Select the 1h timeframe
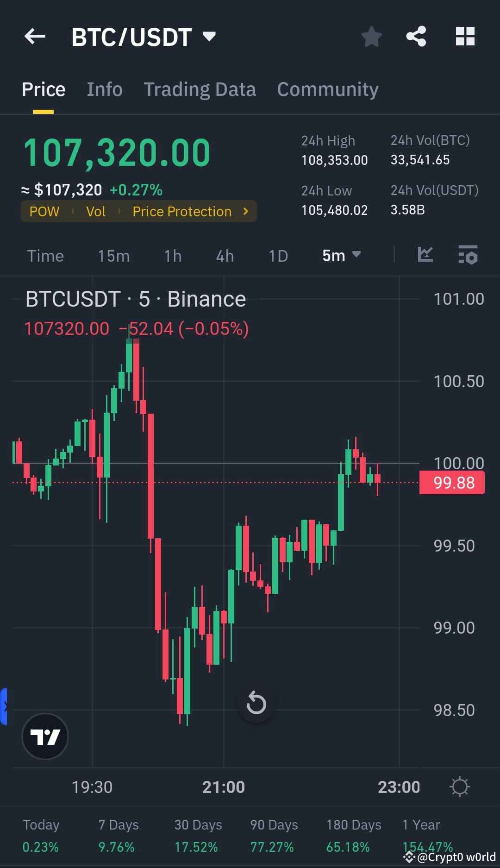This screenshot has height=868, width=500. 172,255
